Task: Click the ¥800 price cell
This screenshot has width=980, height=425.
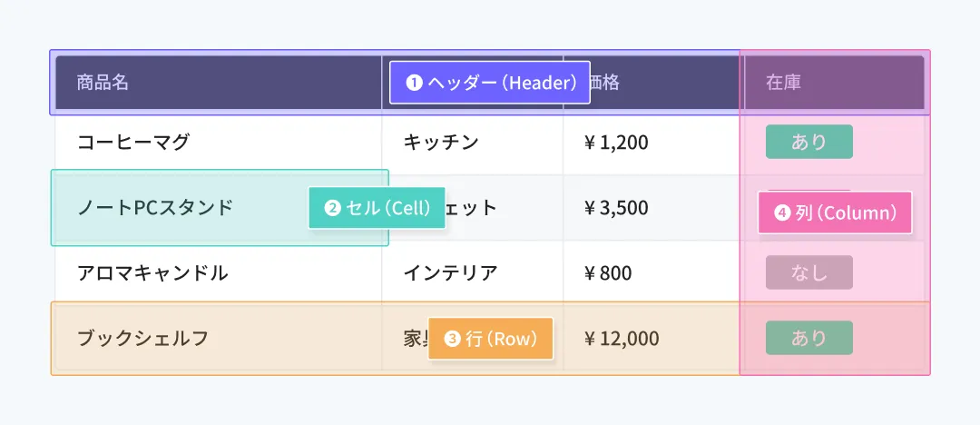Action: click(x=608, y=272)
